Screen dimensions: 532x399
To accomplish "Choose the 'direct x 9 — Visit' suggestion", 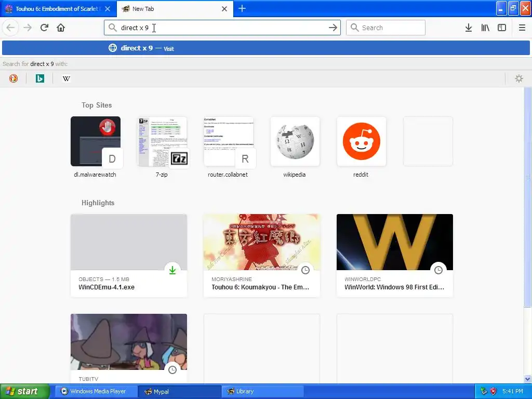I will pyautogui.click(x=266, y=48).
